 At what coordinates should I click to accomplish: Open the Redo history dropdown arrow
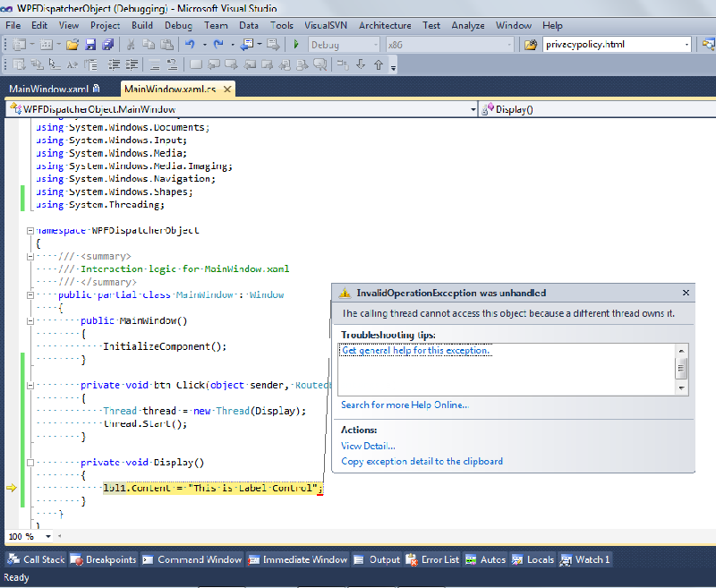tap(233, 45)
